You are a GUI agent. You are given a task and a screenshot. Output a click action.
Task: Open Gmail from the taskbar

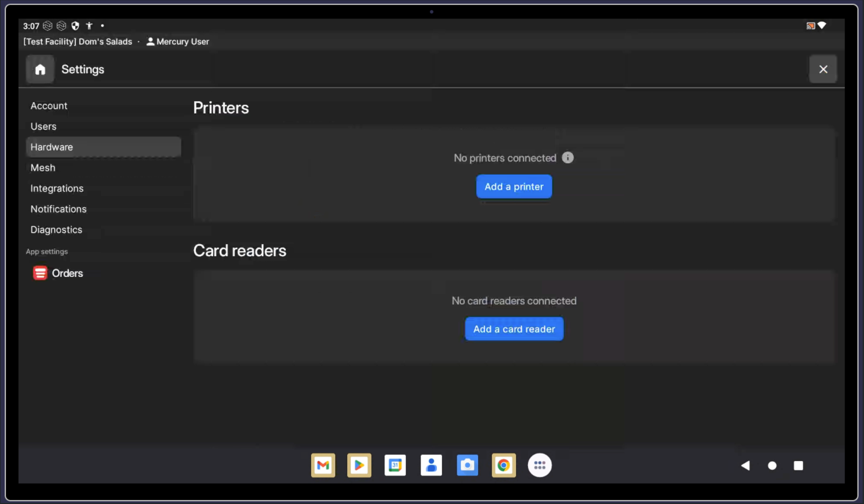click(323, 465)
